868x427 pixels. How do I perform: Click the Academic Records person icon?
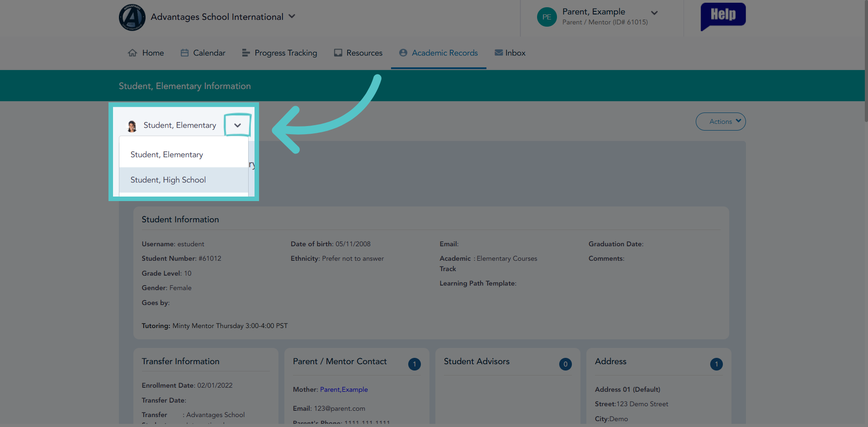[x=403, y=53]
